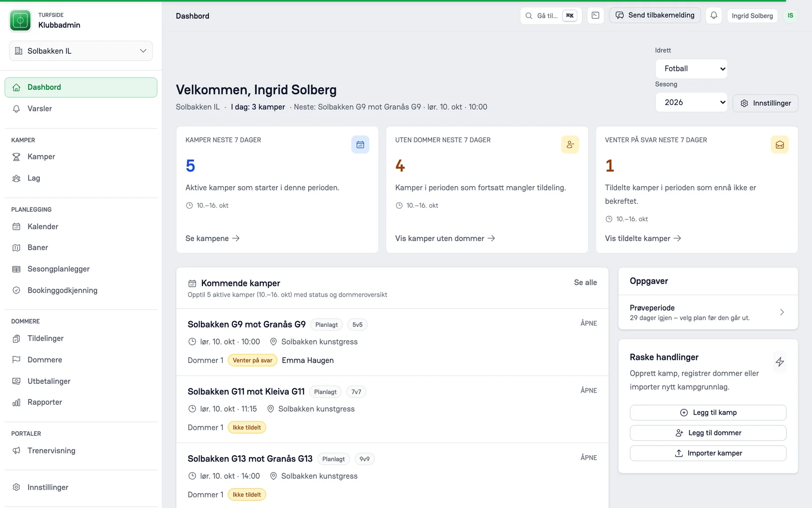Viewport: 812px width, 508px height.
Task: Follow Vis kamper uten dommer link
Action: tap(445, 238)
